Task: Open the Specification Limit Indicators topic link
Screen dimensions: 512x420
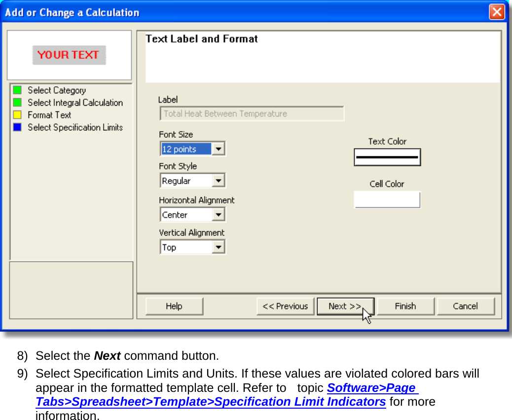Action: 226,394
